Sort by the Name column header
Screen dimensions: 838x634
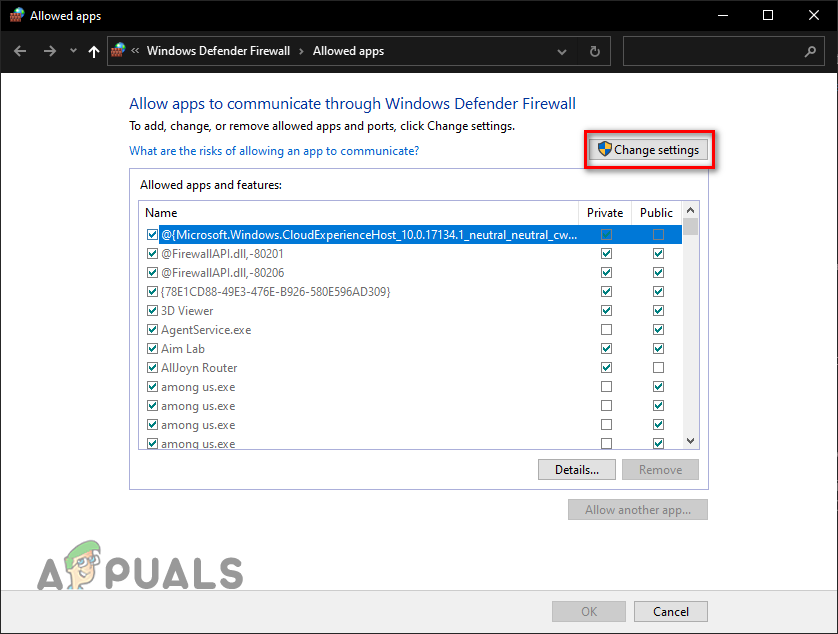[x=359, y=213]
